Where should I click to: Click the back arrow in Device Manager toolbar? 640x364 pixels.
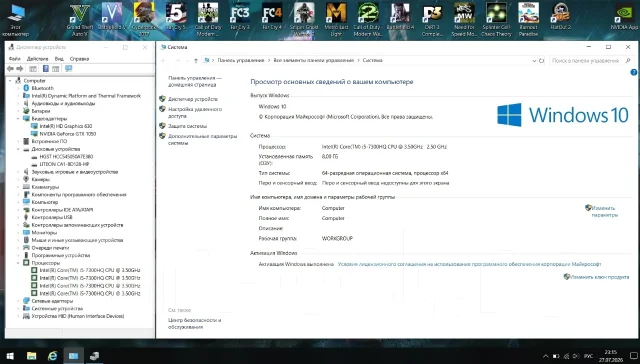11,69
